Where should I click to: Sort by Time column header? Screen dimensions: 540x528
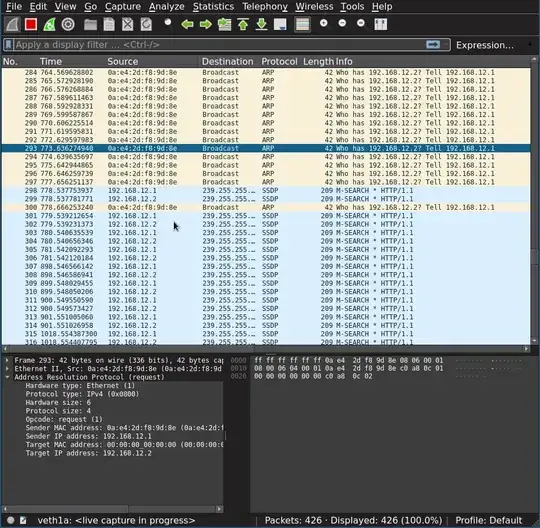click(71, 62)
